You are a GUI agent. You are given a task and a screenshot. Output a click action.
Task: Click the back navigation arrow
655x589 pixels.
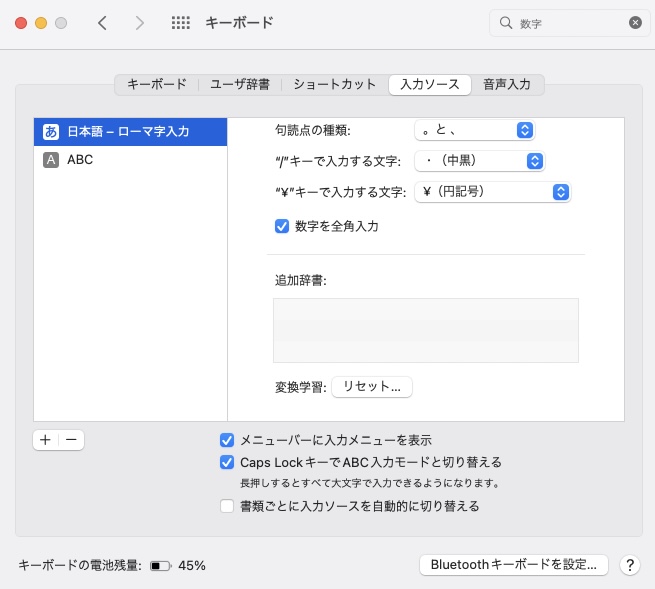(x=102, y=22)
